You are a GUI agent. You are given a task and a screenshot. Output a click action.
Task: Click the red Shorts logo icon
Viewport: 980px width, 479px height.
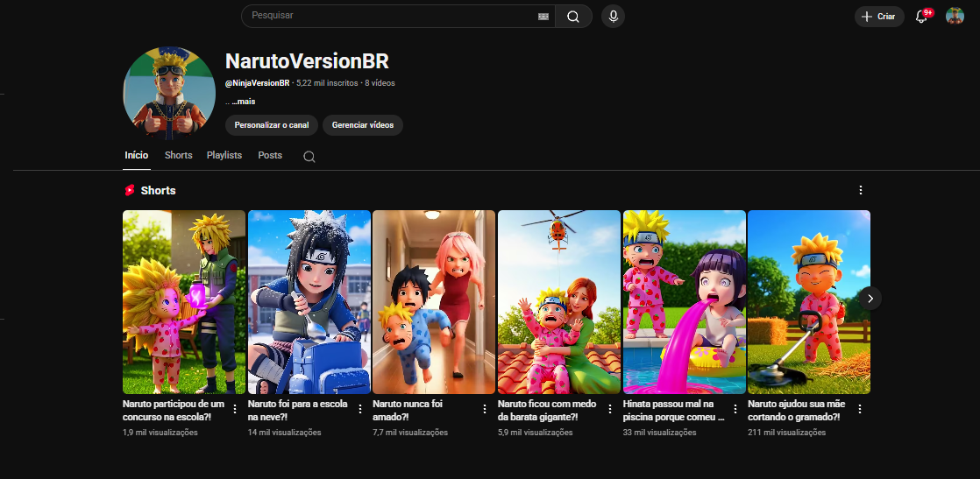tap(130, 190)
